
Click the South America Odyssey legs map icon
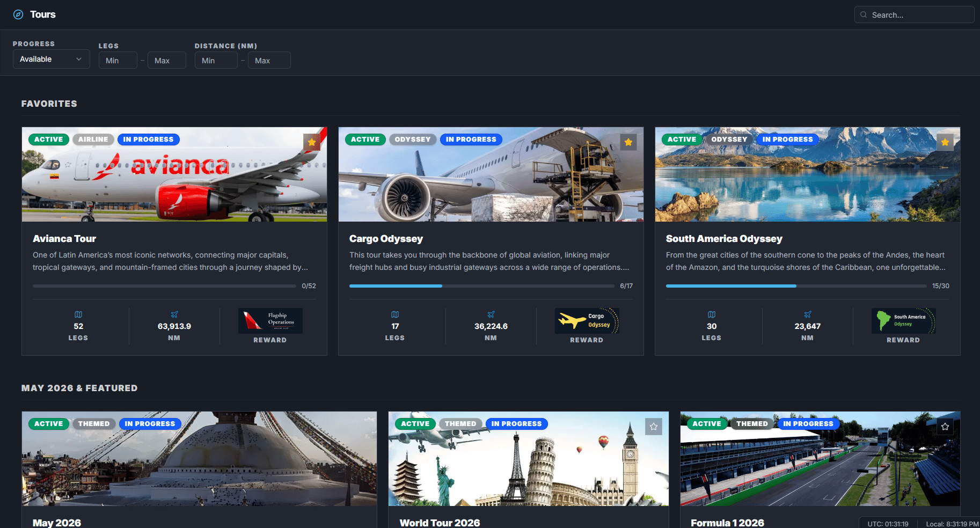pyautogui.click(x=712, y=314)
